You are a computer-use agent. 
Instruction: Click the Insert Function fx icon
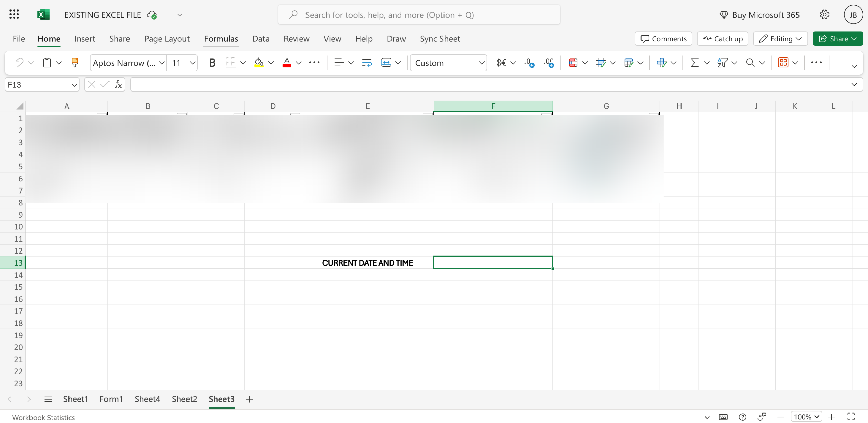(x=118, y=84)
